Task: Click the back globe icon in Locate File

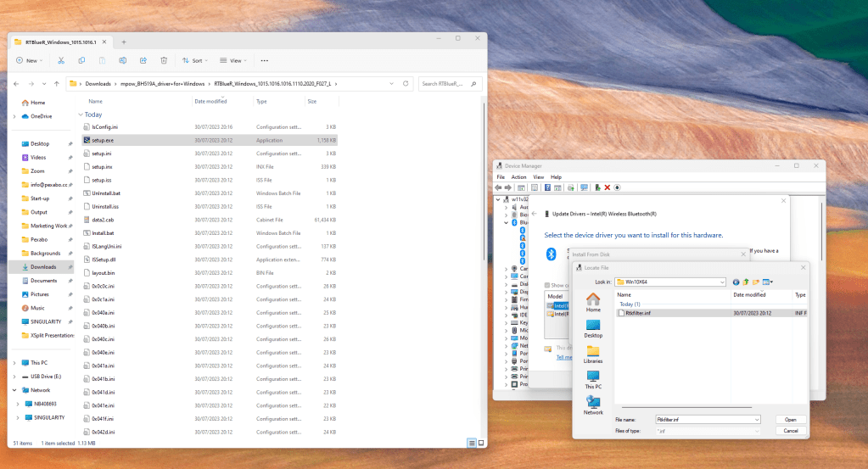Action: coord(736,282)
